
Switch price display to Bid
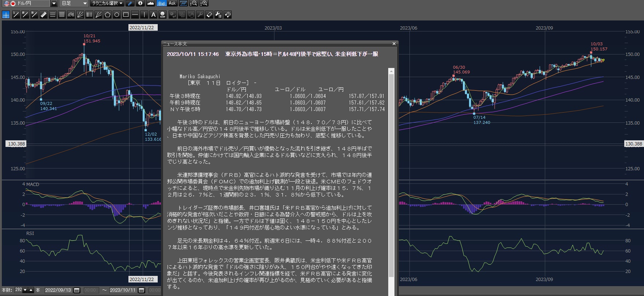tap(161, 3)
